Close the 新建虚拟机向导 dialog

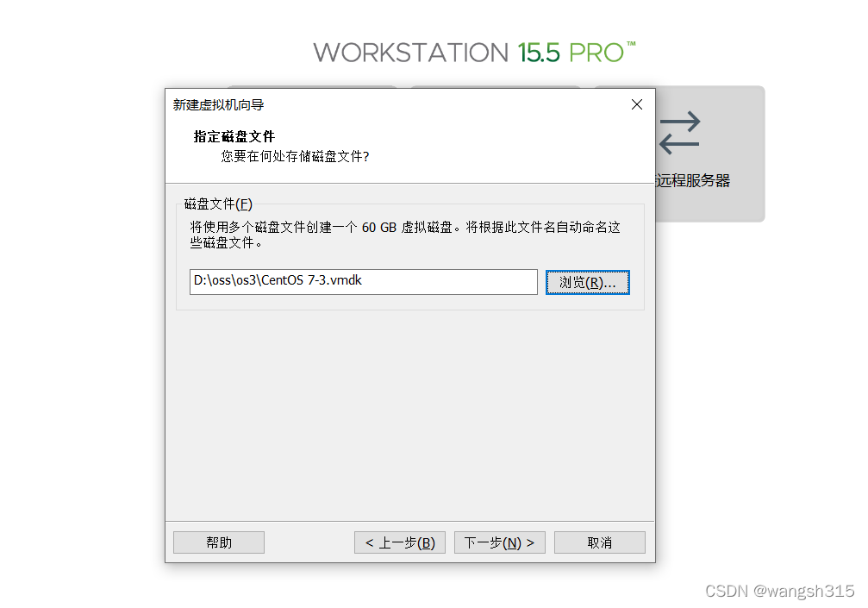click(x=637, y=104)
